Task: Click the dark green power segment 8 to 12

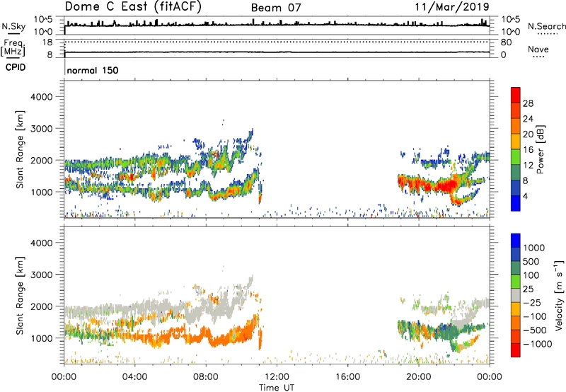Action: point(516,172)
